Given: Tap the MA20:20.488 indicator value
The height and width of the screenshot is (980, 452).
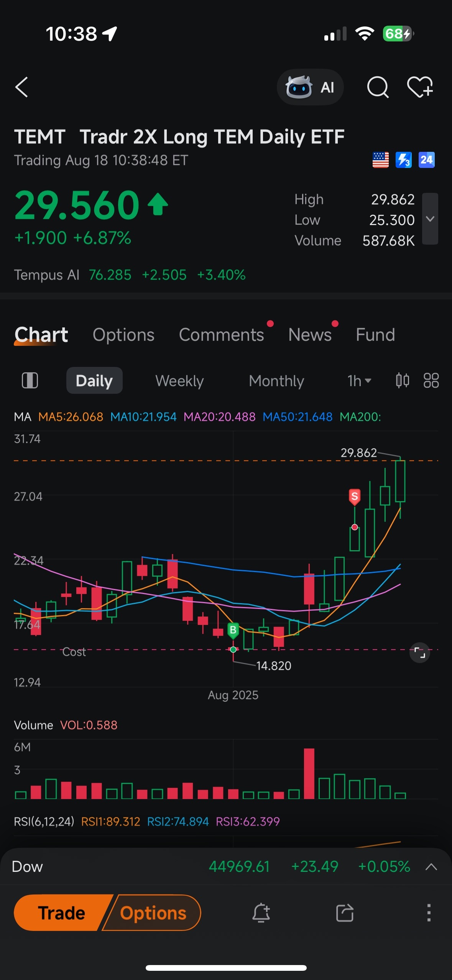Looking at the screenshot, I should click(220, 417).
